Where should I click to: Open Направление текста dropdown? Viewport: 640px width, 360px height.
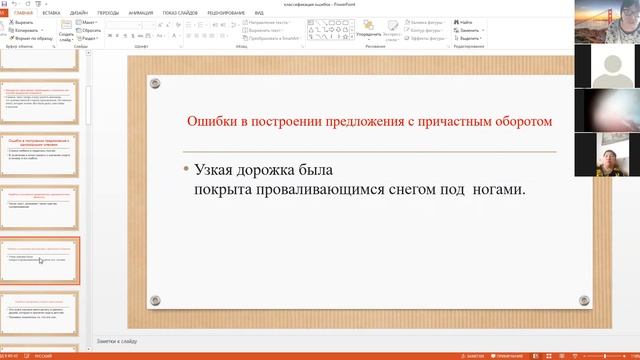[266, 22]
